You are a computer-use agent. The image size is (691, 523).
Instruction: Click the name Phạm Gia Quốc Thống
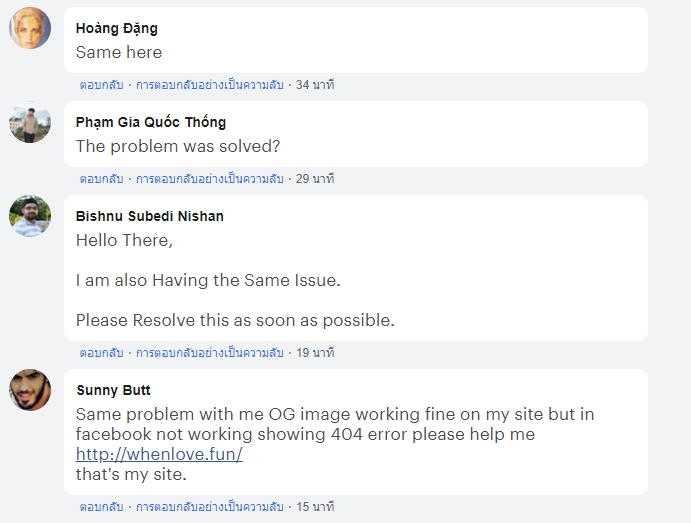(151, 122)
